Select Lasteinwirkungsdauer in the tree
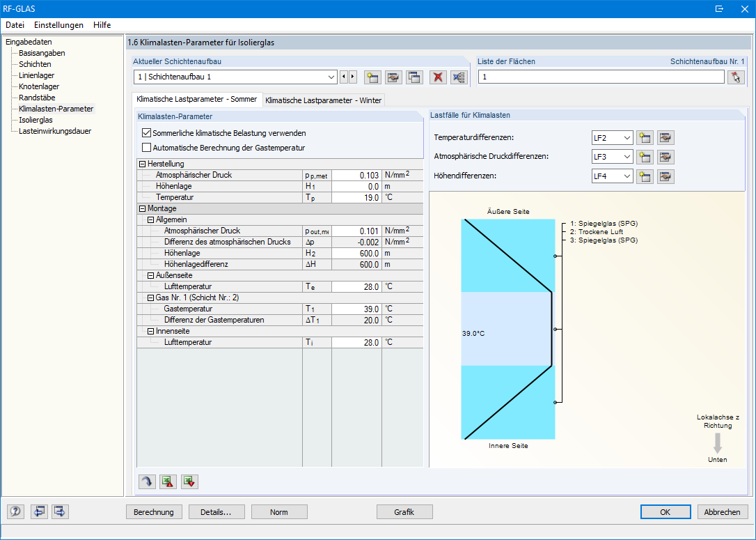Image resolution: width=756 pixels, height=540 pixels. (55, 131)
